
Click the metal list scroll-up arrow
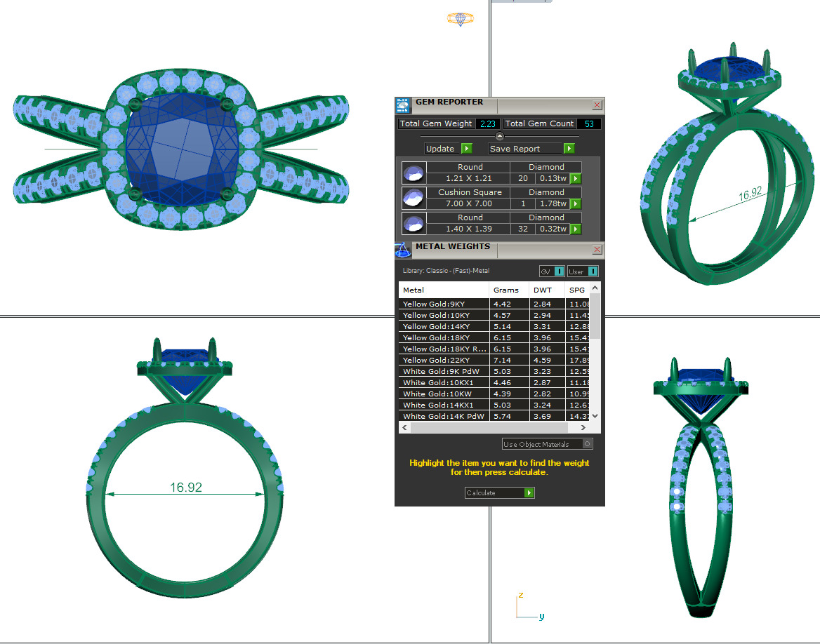pyautogui.click(x=595, y=288)
